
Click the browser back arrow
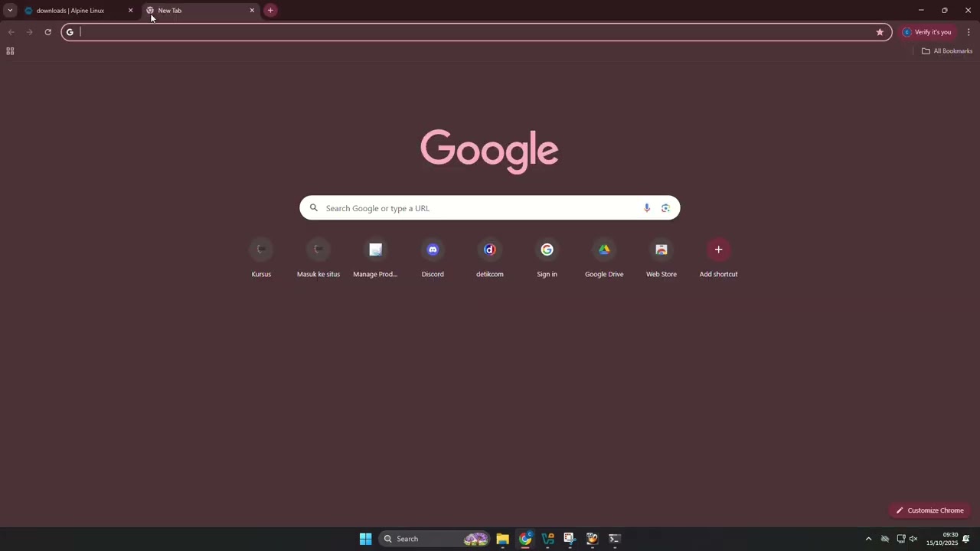(x=11, y=32)
